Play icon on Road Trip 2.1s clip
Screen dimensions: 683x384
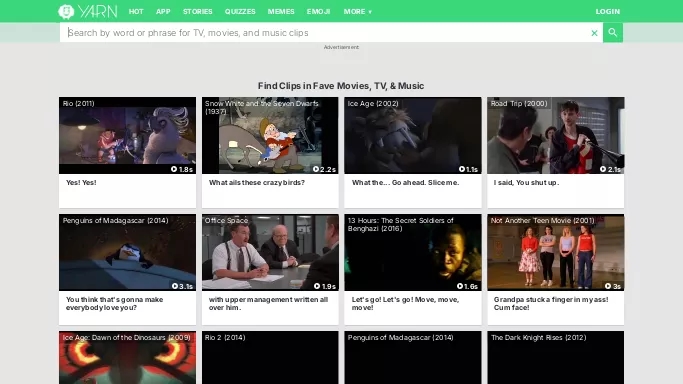coord(603,169)
